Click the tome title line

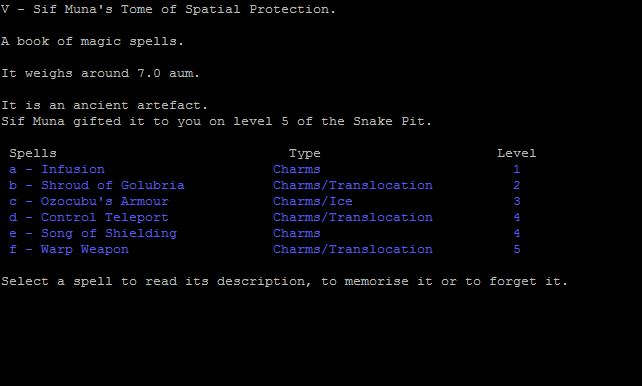168,9
